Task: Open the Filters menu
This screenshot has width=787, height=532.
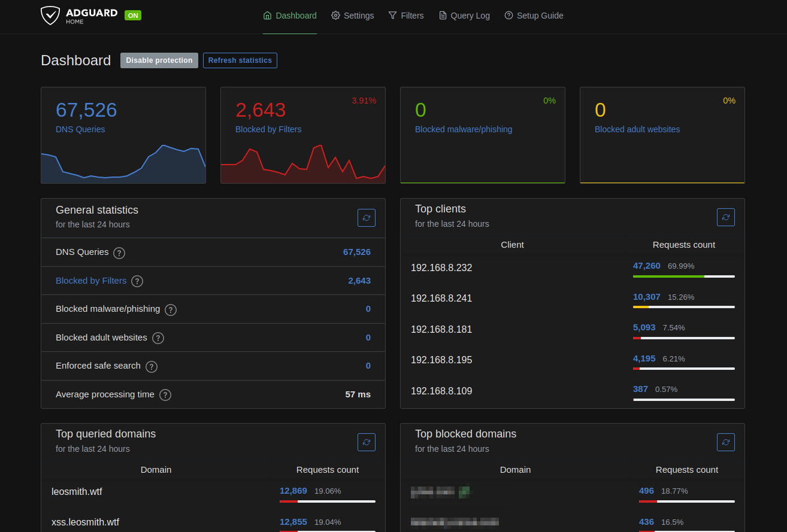Action: pyautogui.click(x=406, y=16)
